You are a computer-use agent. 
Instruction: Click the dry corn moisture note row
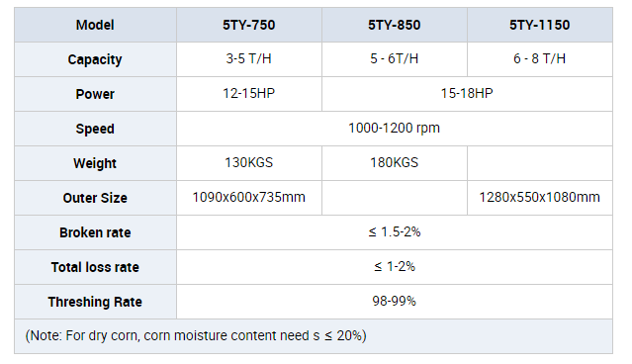tap(314, 336)
